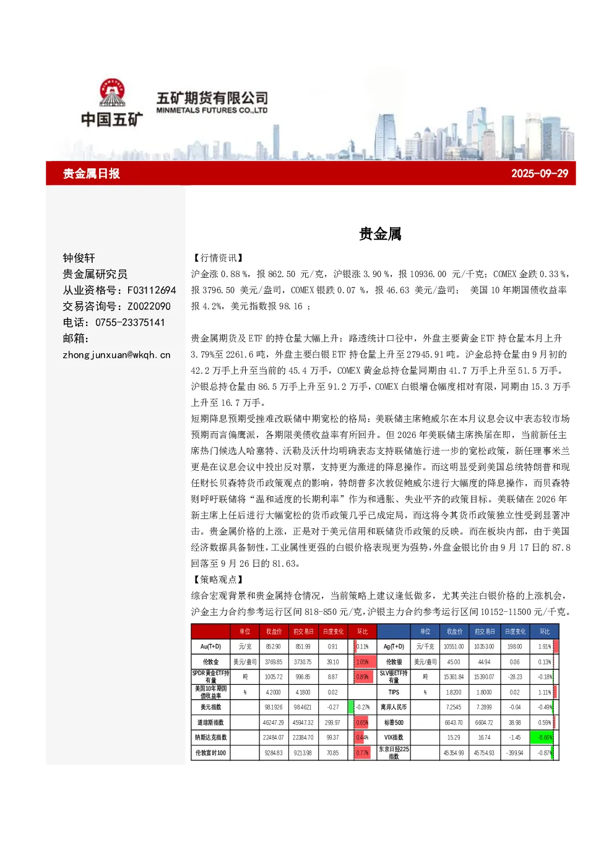Click the SPDR黄金ETF持有量 row label
614x868 pixels.
tap(210, 677)
